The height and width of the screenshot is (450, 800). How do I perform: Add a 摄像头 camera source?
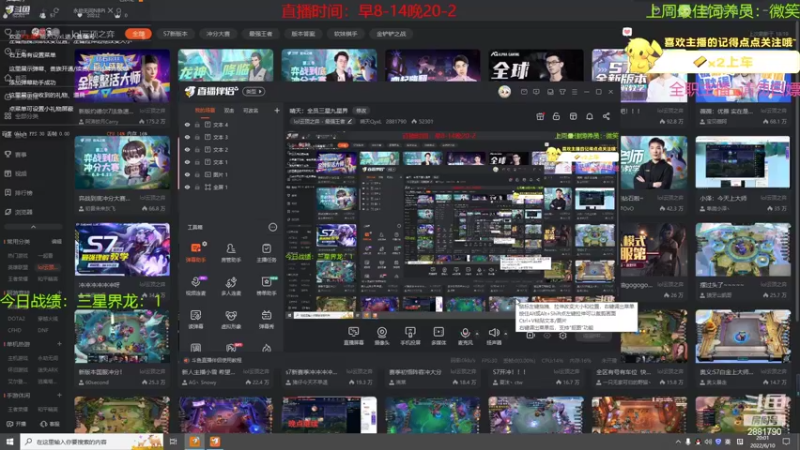pos(382,336)
